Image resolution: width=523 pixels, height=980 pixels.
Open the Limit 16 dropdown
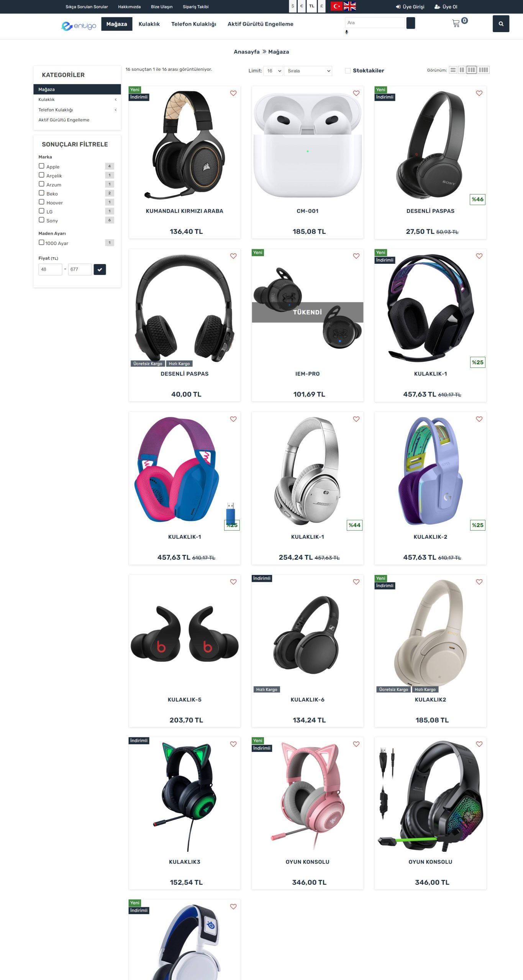tap(273, 71)
